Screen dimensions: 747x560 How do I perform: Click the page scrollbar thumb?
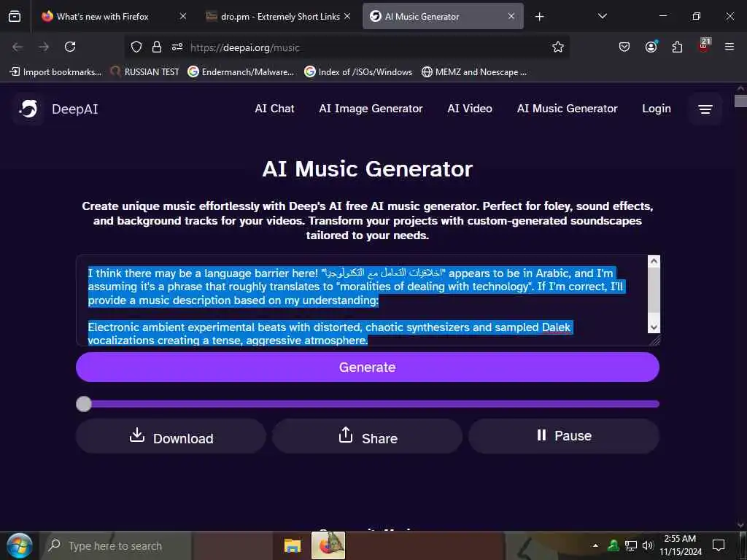coord(740,101)
